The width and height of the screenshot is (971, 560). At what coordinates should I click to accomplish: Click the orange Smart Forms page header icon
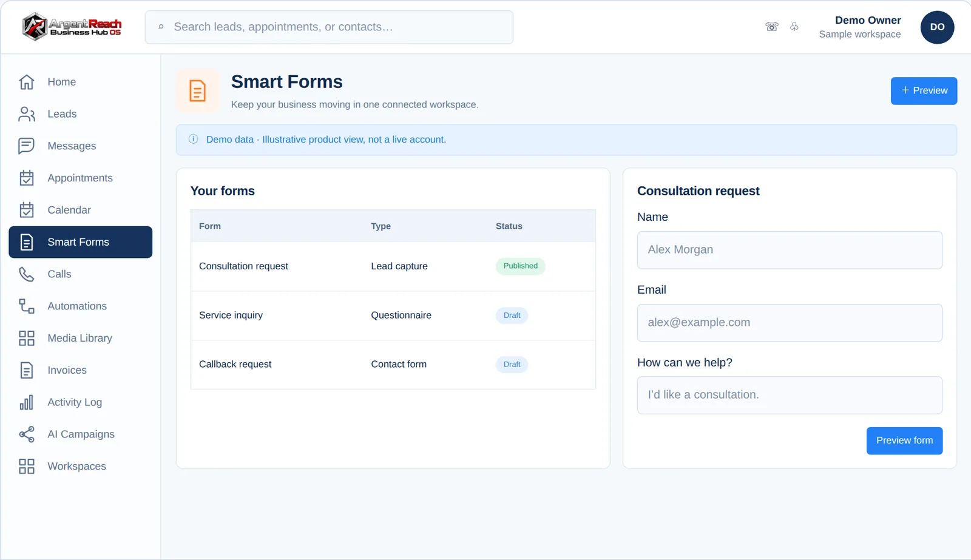tap(197, 91)
